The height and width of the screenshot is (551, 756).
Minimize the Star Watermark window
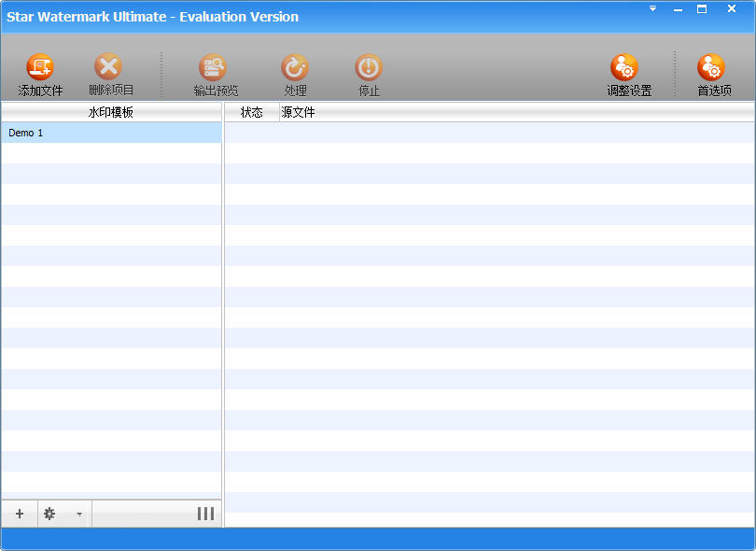(678, 9)
